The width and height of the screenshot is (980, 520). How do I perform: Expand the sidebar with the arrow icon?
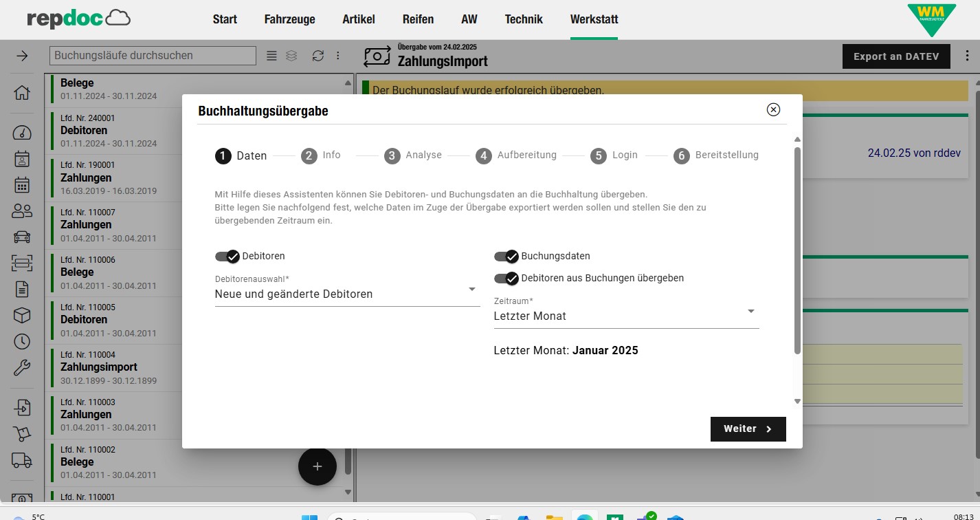(22, 56)
